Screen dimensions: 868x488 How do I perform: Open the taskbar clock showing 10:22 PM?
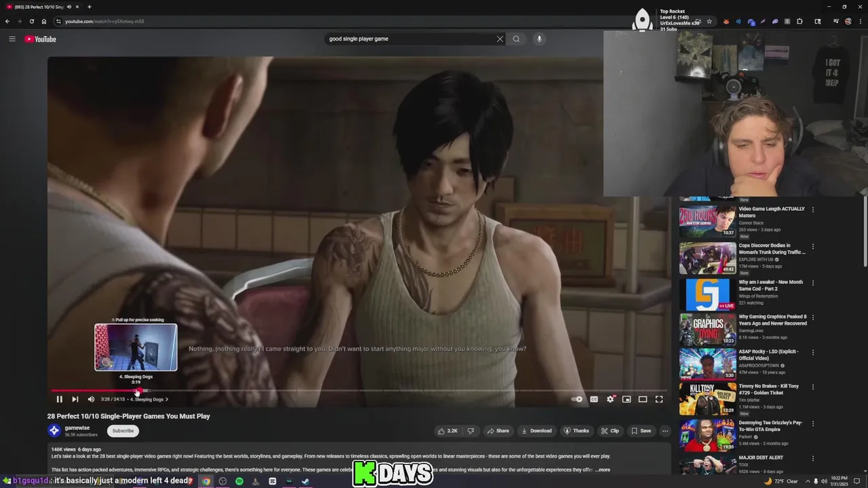840,481
